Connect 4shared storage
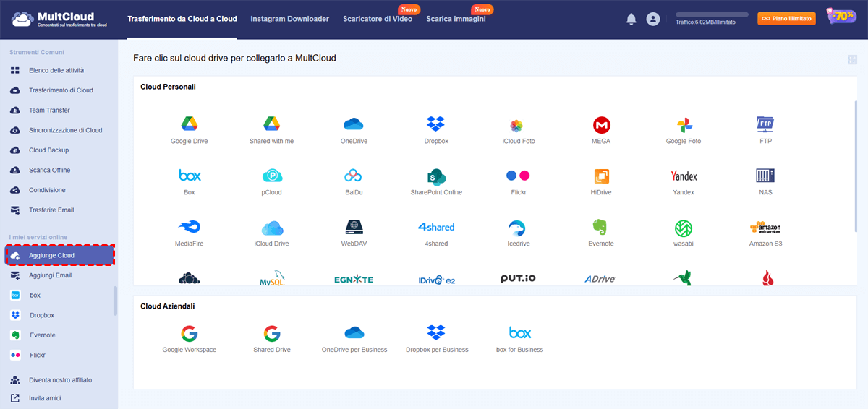The width and height of the screenshot is (868, 409). pos(436,233)
